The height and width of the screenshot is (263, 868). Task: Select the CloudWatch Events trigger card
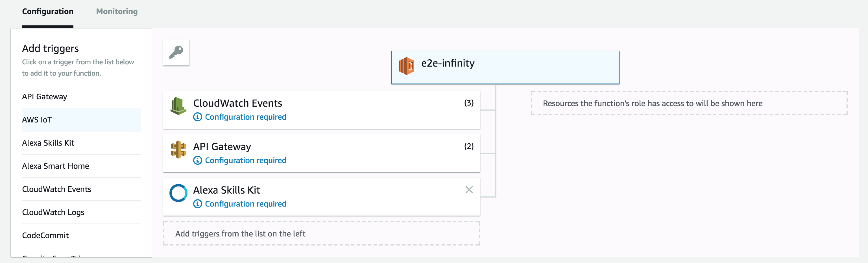pyautogui.click(x=321, y=110)
